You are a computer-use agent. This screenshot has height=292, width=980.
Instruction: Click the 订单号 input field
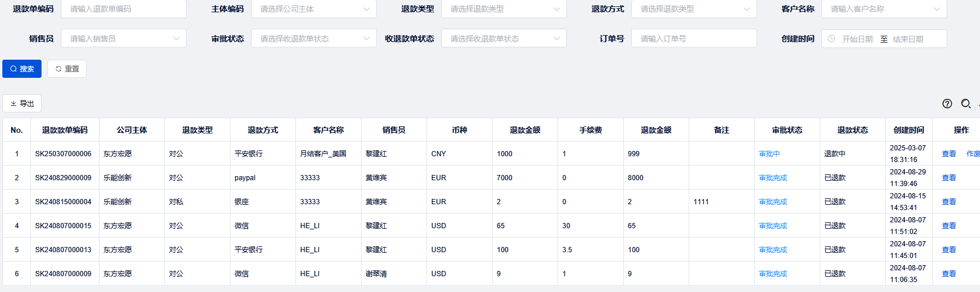click(x=694, y=39)
